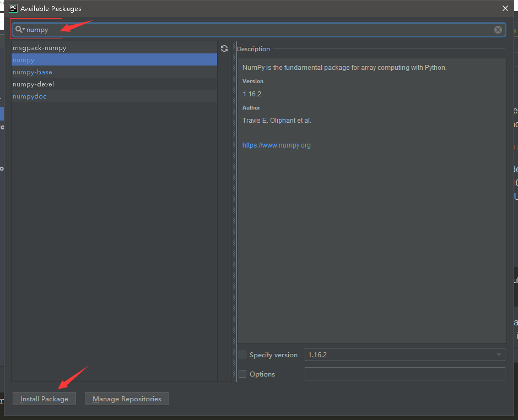Screen dimensions: 518x420
Task: Enable the Specify version checkbox
Action: 242,354
